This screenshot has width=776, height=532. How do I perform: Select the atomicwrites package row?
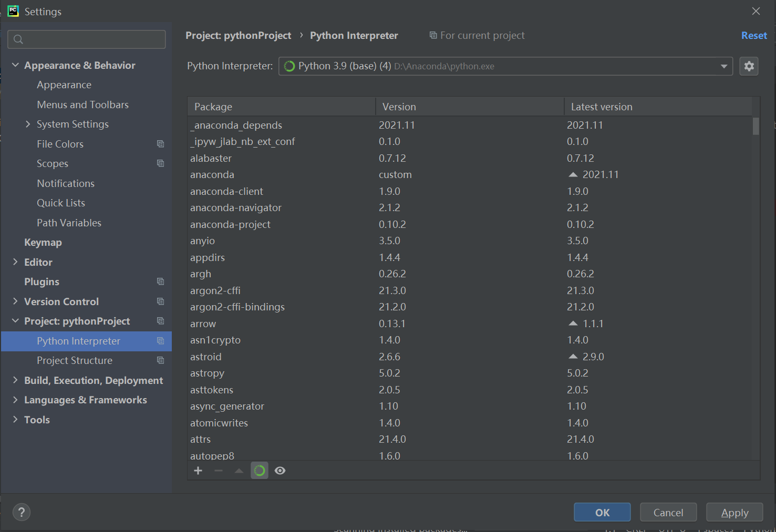click(470, 423)
